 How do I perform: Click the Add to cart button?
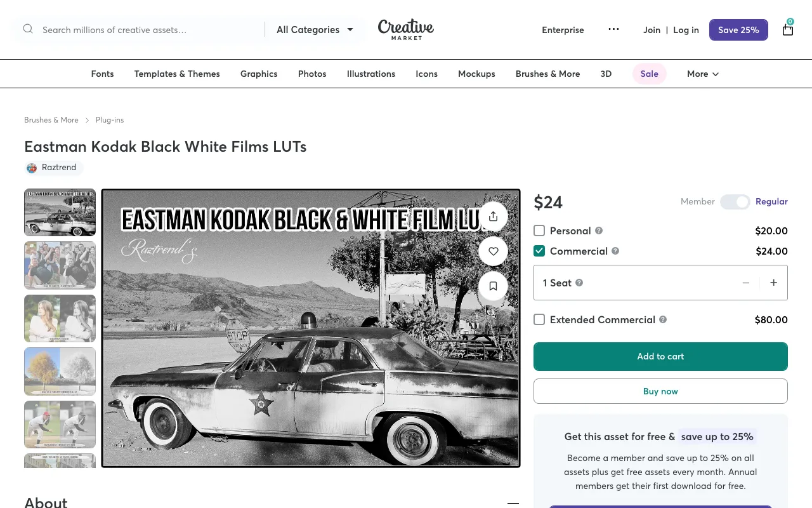[660, 356]
